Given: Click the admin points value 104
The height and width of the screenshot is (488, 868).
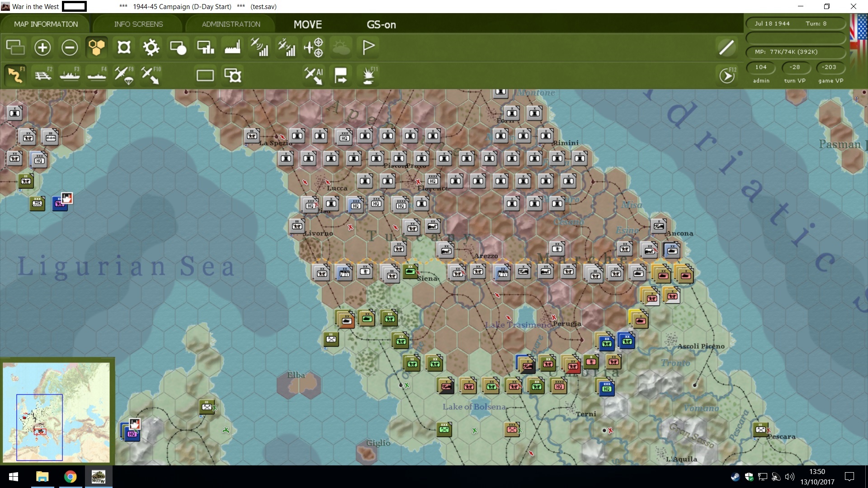Looking at the screenshot, I should tap(761, 67).
